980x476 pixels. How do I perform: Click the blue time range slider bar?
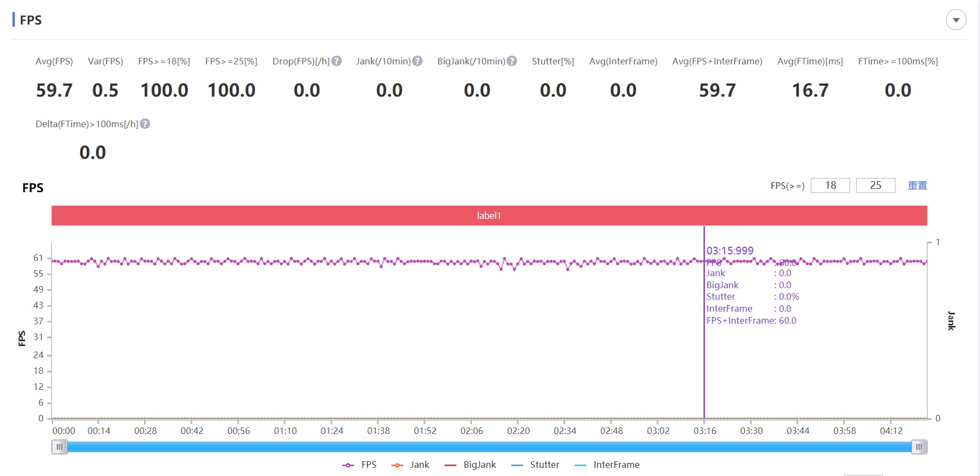tap(489, 447)
